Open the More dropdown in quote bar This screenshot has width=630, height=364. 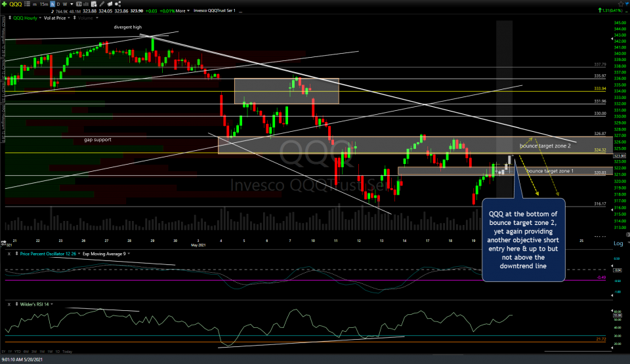point(182,11)
